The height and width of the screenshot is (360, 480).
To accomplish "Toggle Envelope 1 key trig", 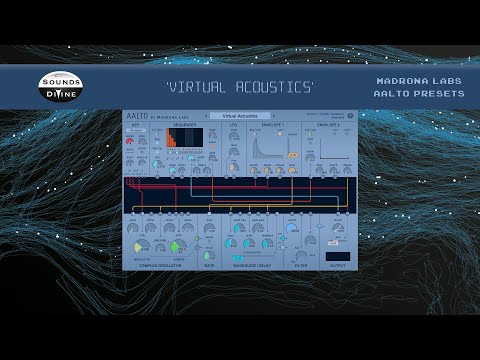I will click(x=255, y=134).
